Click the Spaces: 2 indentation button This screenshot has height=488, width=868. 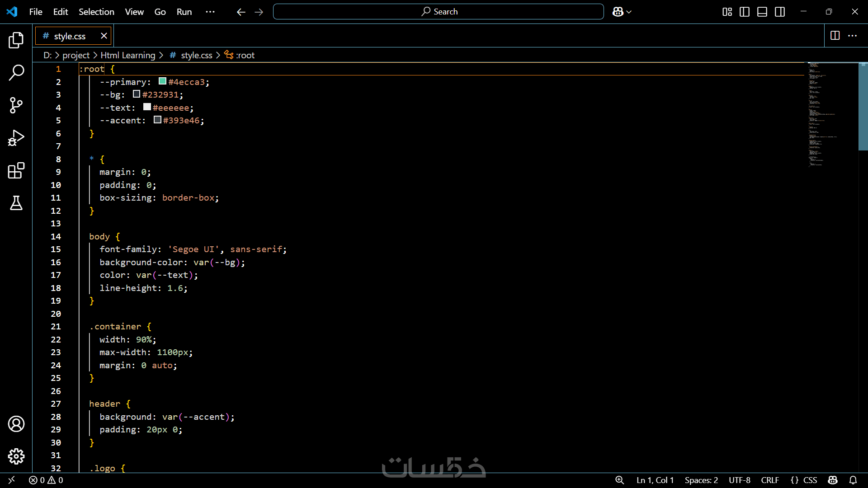(x=701, y=480)
